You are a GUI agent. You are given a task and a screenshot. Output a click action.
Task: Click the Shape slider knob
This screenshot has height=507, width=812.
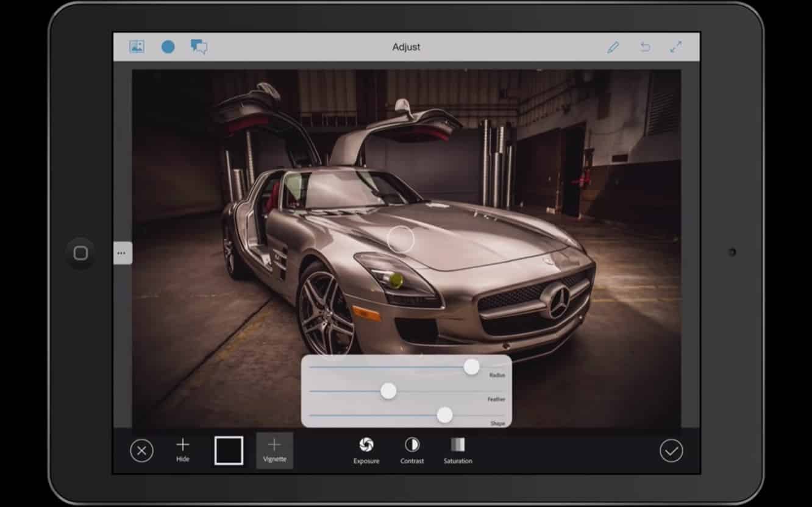tap(445, 415)
